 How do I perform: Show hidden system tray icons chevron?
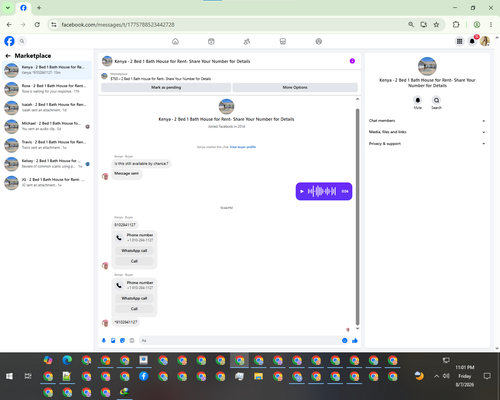point(436,376)
